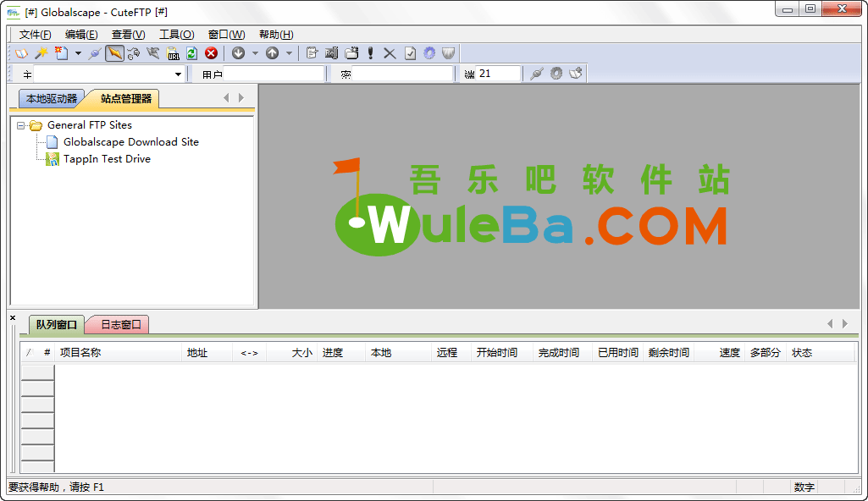The height and width of the screenshot is (501, 868).
Task: Select the 站点管理器 tab
Action: pyautogui.click(x=125, y=98)
